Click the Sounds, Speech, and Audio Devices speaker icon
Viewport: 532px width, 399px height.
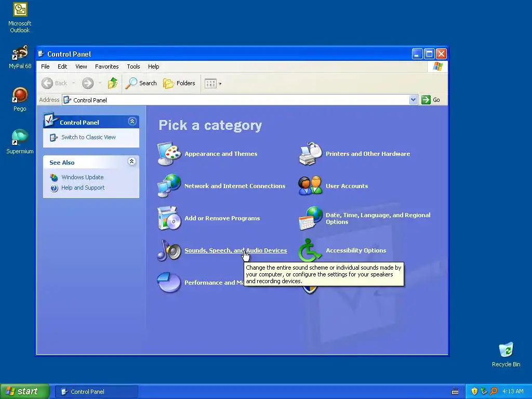pyautogui.click(x=169, y=250)
